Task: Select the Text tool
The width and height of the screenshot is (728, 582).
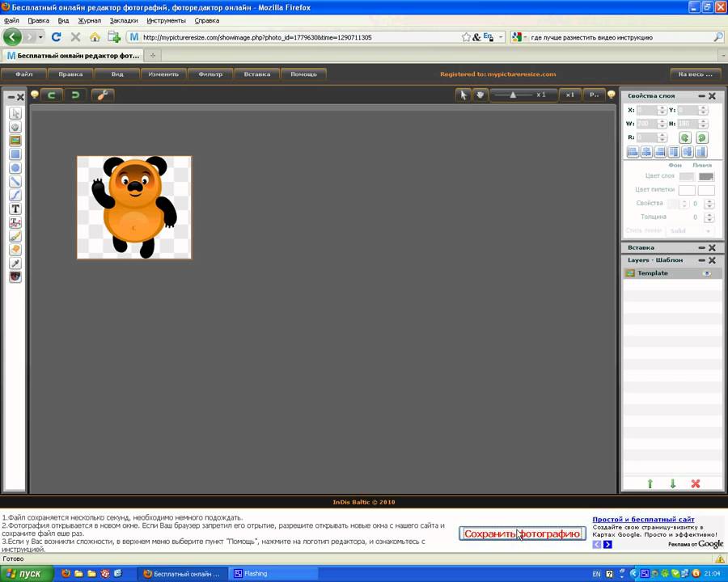Action: click(15, 209)
